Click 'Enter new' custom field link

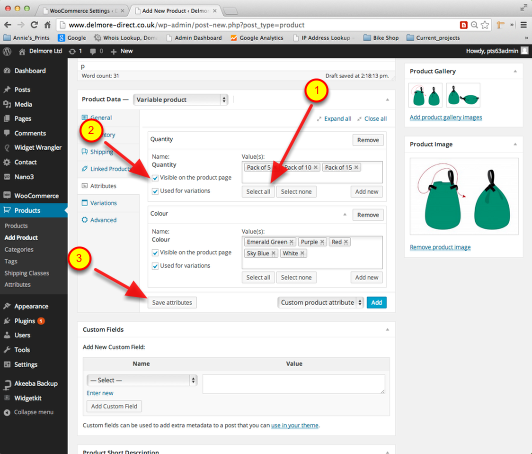pyautogui.click(x=100, y=393)
